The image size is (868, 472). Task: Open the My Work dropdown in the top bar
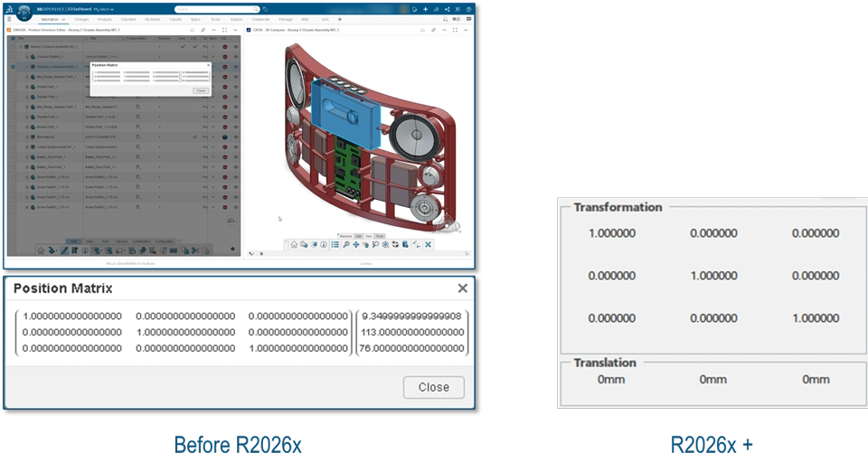pyautogui.click(x=103, y=9)
